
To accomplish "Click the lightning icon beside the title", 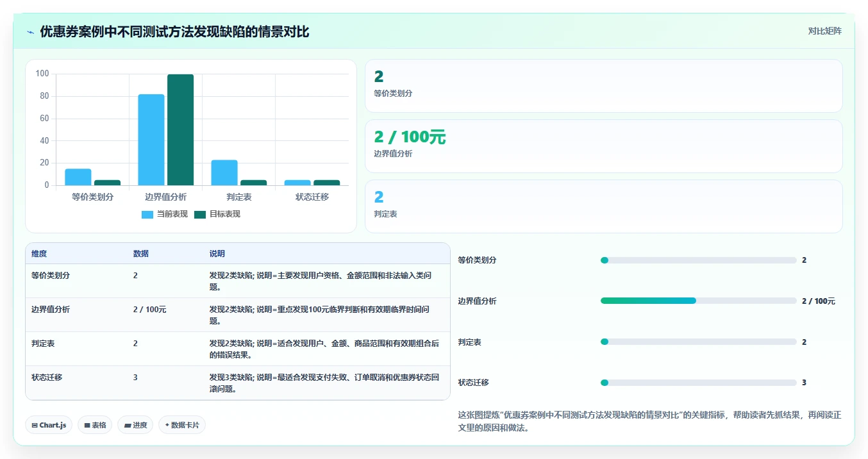I will coord(31,31).
